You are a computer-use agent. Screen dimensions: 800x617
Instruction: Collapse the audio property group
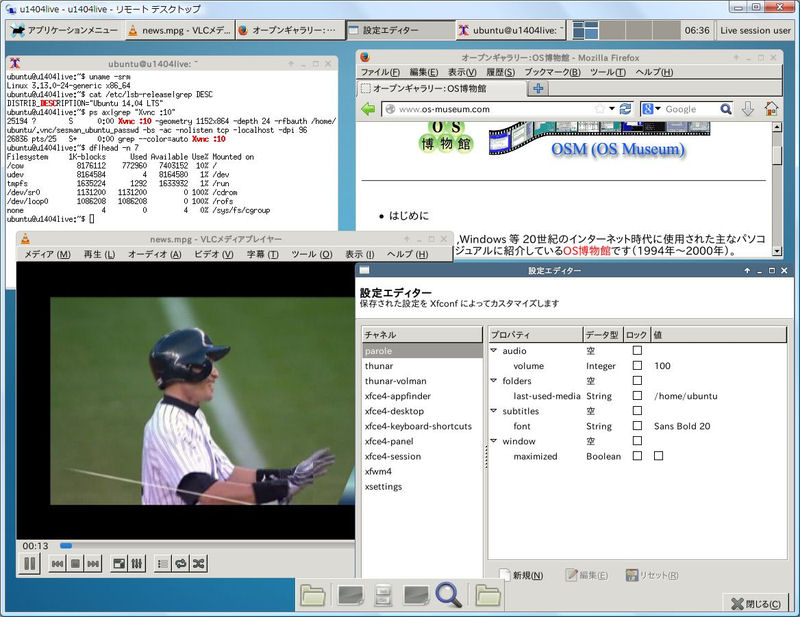(494, 351)
